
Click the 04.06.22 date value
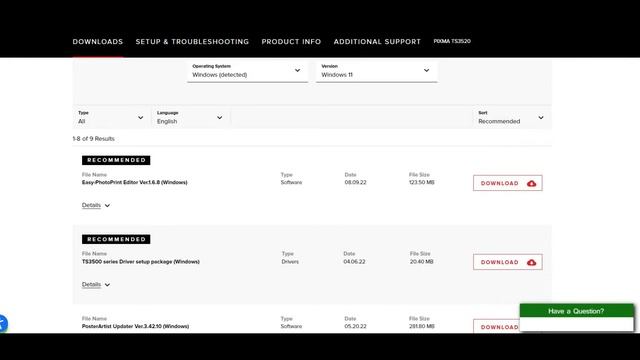point(354,262)
